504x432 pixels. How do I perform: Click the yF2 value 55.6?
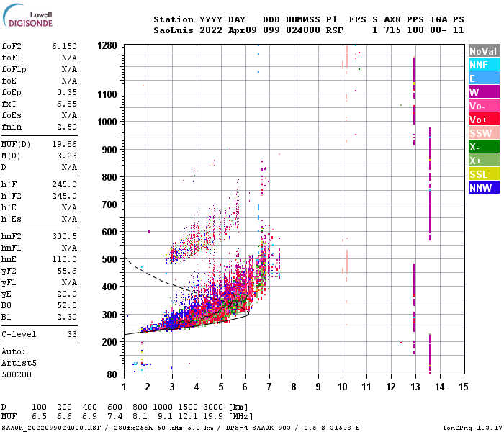tap(67, 271)
